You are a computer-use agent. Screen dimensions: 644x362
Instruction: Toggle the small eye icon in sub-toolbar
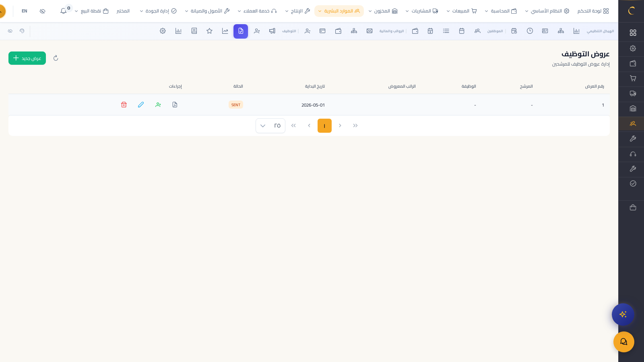click(10, 31)
